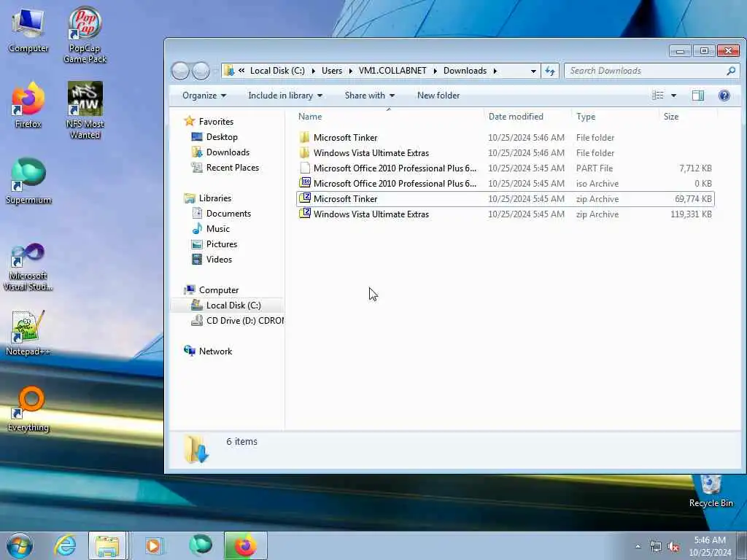Select Local Disk (C:) in navigation pane

226,306
